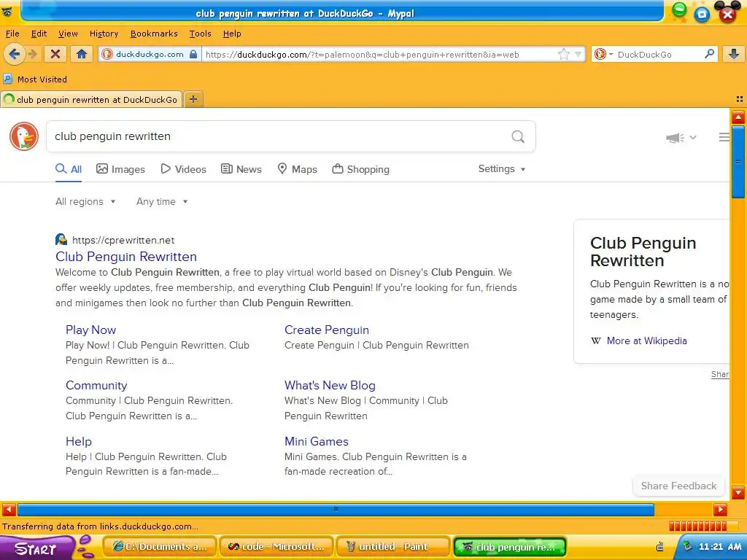747x560 pixels.
Task: Open the Play Now sitelink
Action: [90, 330]
